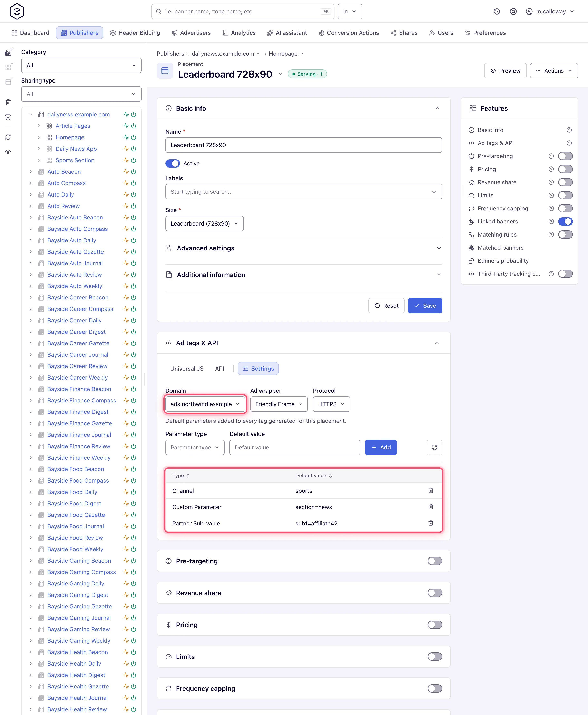This screenshot has height=715, width=588.
Task: Turn on the Limits section toggle
Action: (x=434, y=657)
